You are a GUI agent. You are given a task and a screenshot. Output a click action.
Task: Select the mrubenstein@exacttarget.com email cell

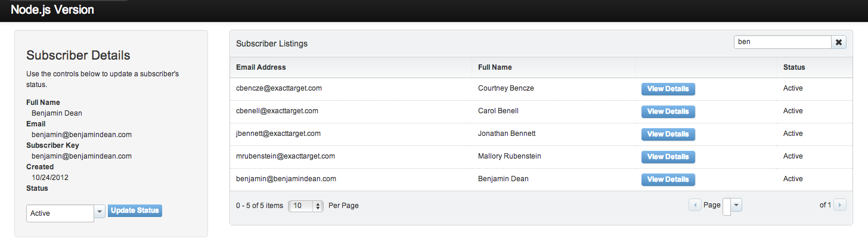tap(286, 156)
